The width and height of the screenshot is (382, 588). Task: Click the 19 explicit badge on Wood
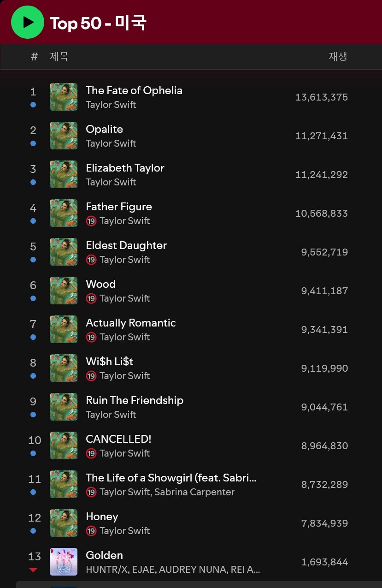[x=91, y=298]
